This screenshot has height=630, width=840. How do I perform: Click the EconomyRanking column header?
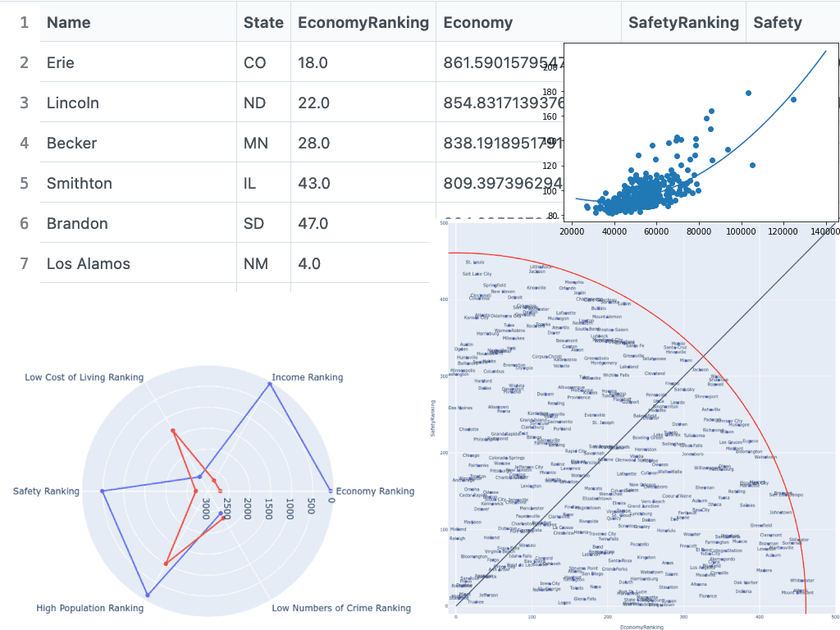click(363, 23)
